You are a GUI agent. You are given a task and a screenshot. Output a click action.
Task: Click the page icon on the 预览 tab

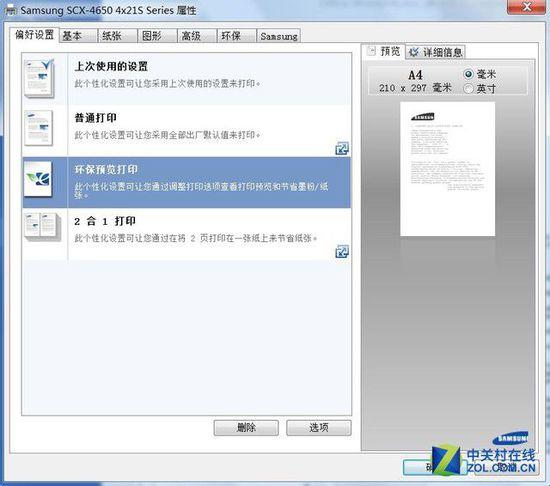(x=371, y=51)
